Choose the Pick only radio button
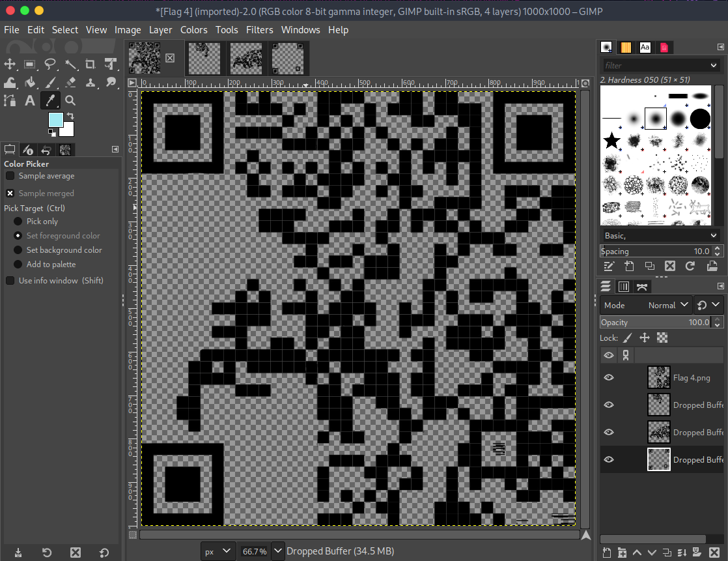 coord(18,222)
